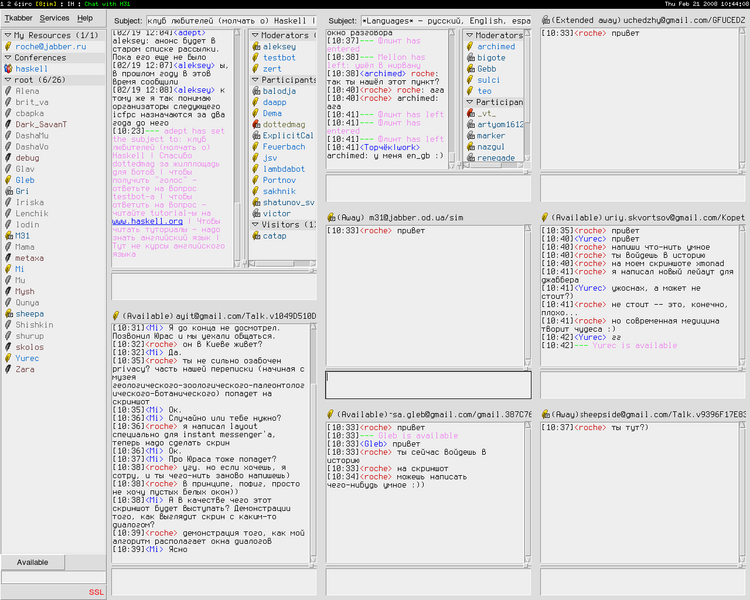Screen dimensions: 750x600
Task: Click the Haskell conference Subject field
Action: (x=231, y=21)
